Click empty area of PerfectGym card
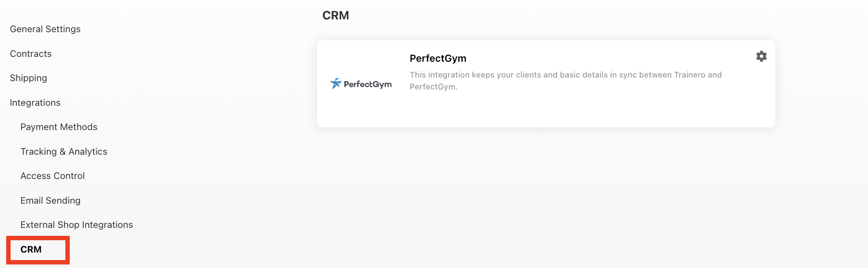The width and height of the screenshot is (868, 268). tap(574, 110)
